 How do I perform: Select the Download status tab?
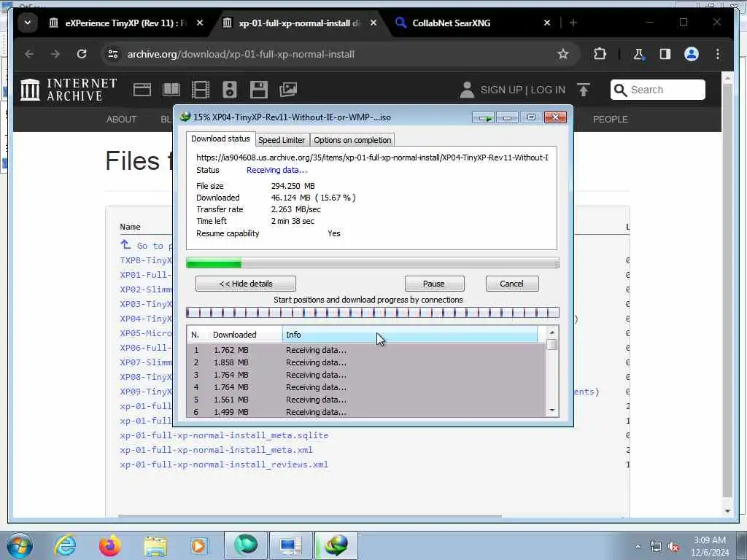[220, 139]
